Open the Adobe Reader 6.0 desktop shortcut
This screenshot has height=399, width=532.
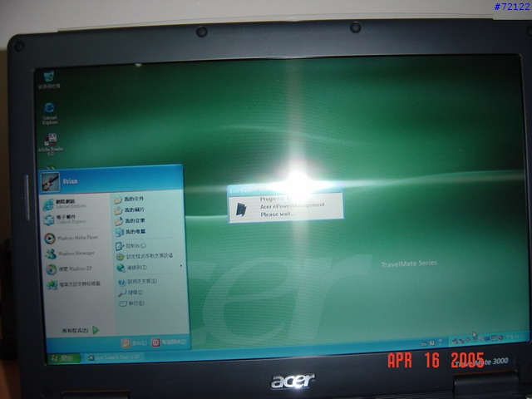pyautogui.click(x=51, y=145)
